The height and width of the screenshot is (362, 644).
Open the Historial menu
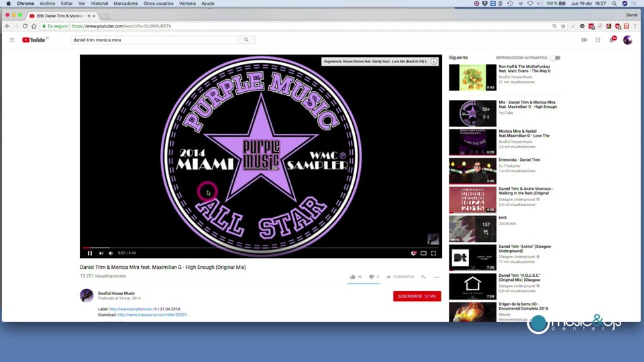99,3
